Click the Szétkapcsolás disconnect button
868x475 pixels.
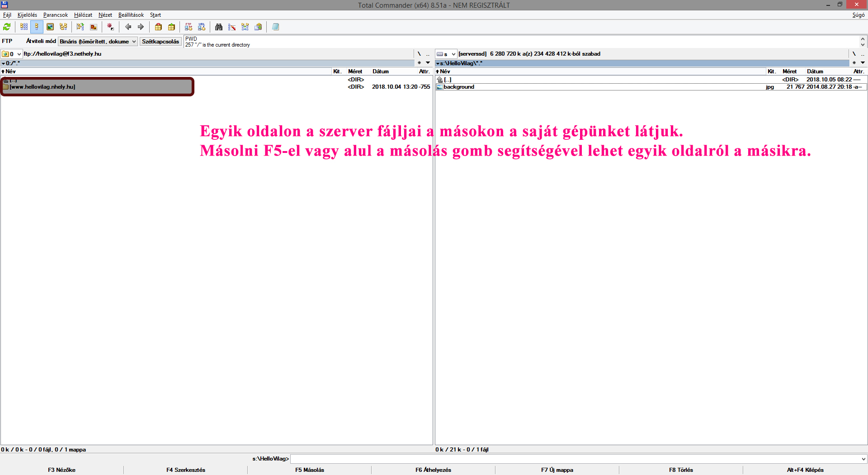tap(160, 42)
